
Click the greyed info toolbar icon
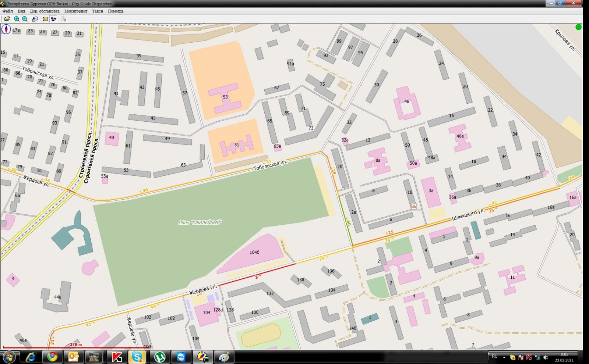coord(63,19)
